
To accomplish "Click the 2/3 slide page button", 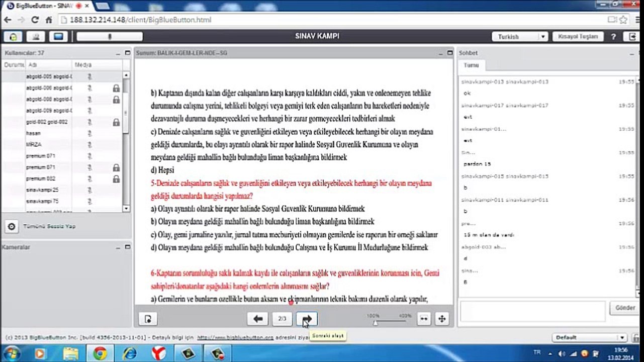I will [x=282, y=319].
